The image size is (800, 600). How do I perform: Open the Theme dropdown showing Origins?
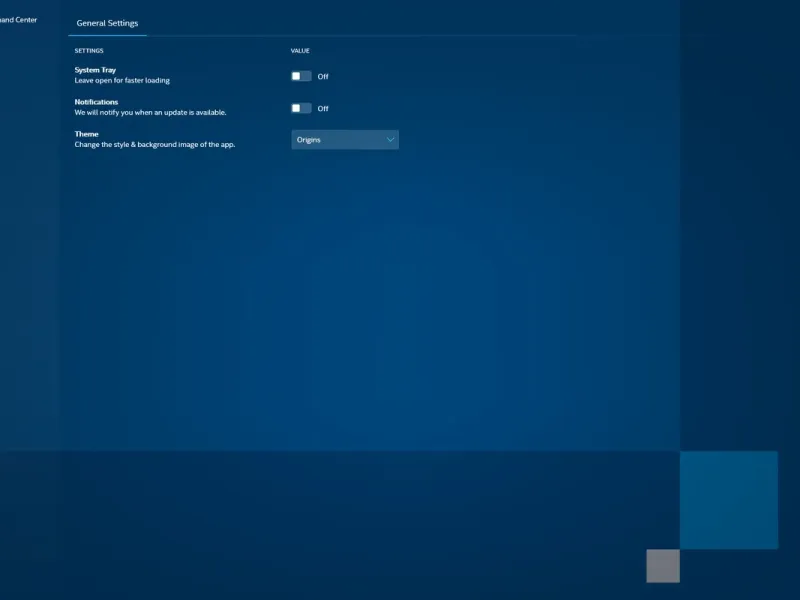click(x=345, y=140)
